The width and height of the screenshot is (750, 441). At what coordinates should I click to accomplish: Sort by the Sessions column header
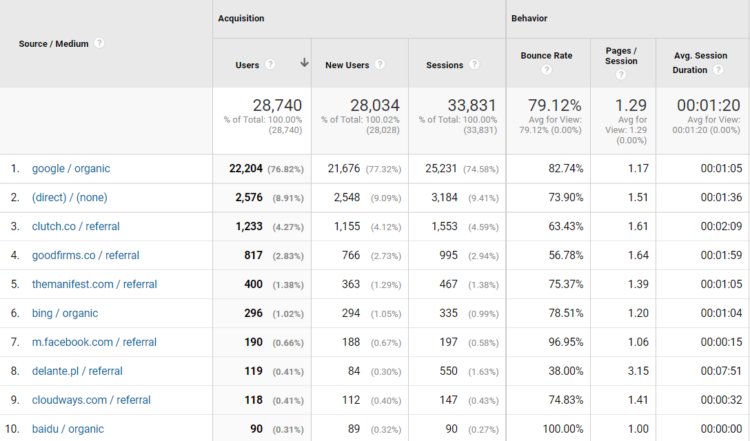tap(445, 65)
